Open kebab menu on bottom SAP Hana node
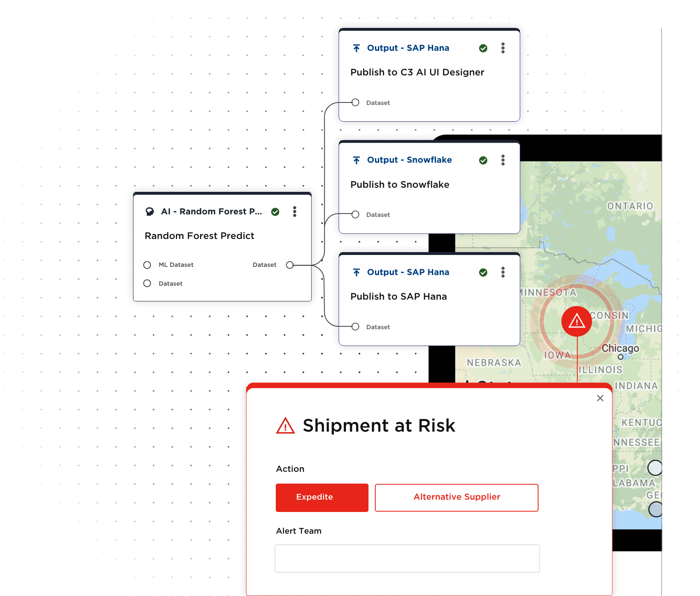The image size is (700, 596). (502, 272)
